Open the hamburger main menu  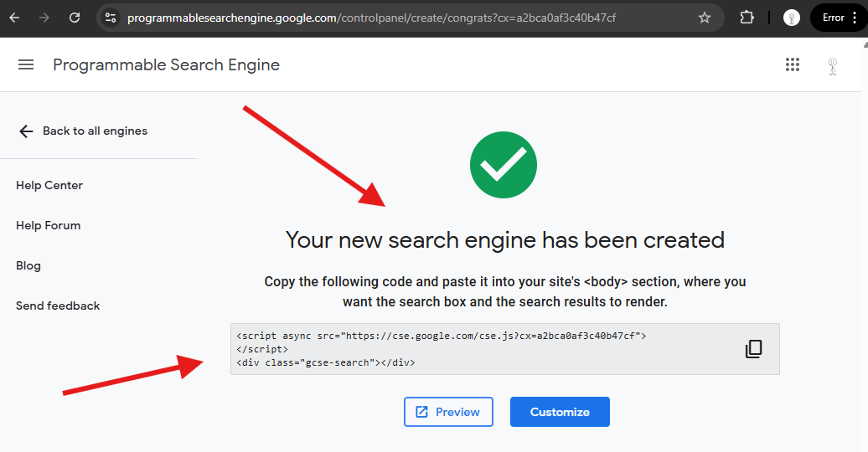coord(26,64)
